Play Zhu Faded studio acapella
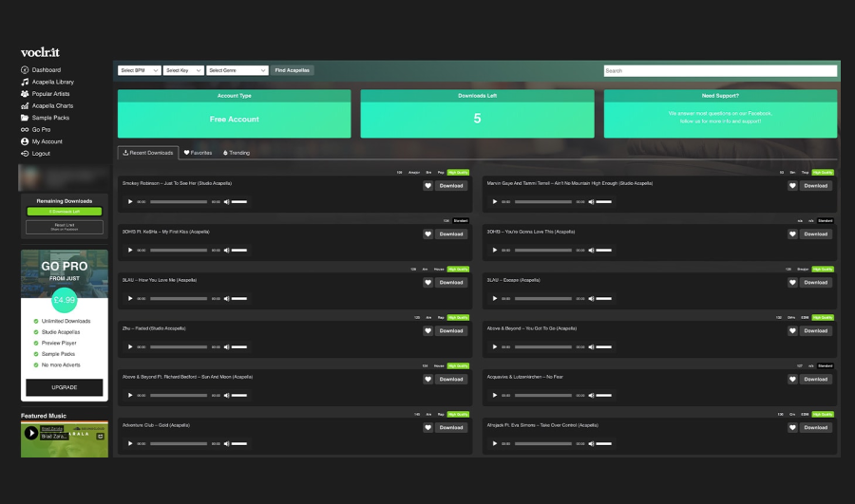This screenshot has height=504, width=855. [x=130, y=347]
